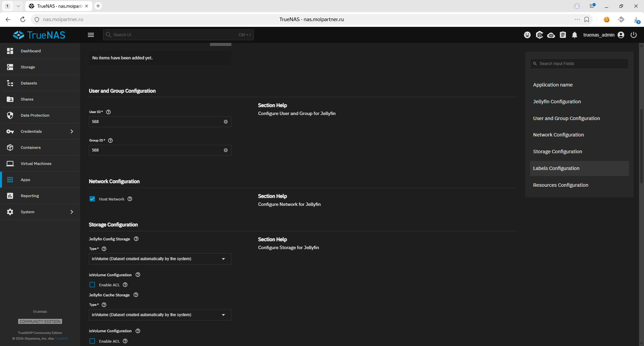The image size is (644, 346).
Task: Enable ACL for Jellyfin Config Storage
Action: pos(92,285)
